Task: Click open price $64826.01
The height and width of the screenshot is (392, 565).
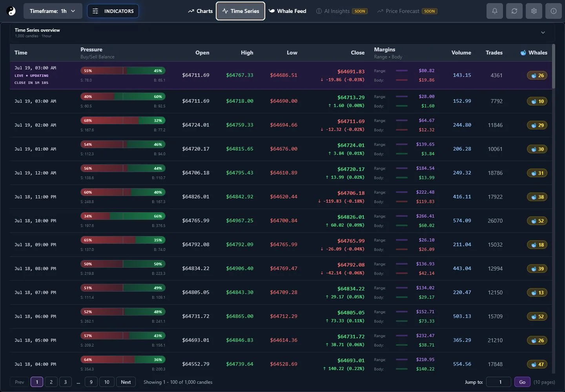Action: [196, 197]
